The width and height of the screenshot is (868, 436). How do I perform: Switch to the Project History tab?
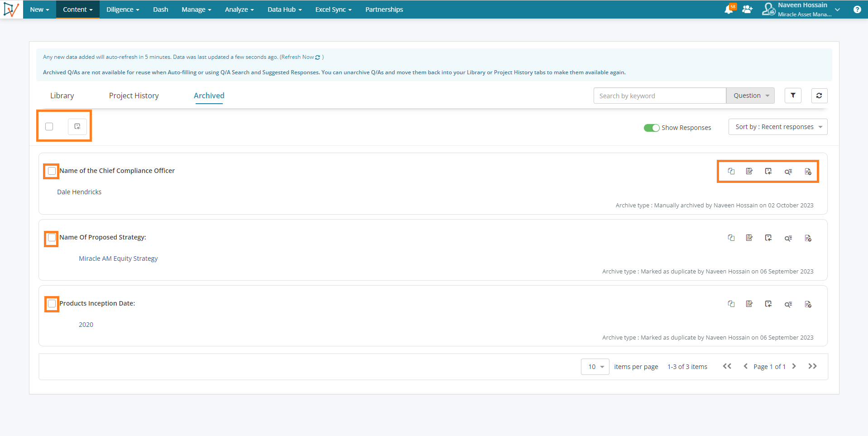tap(134, 96)
